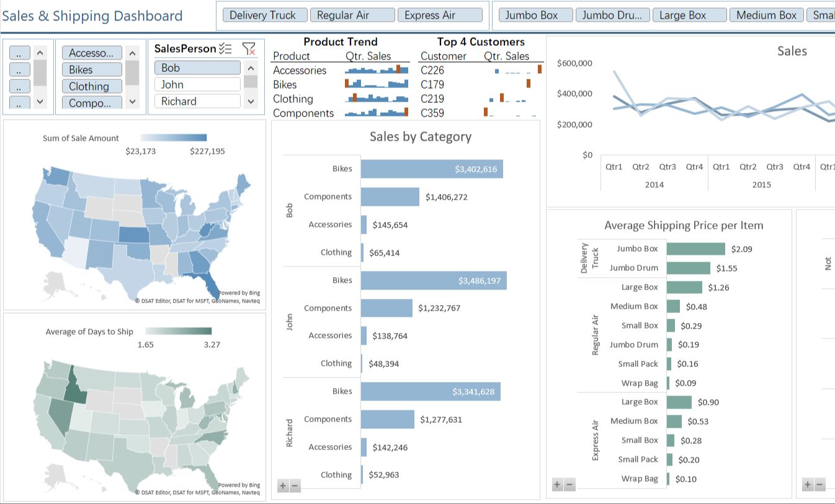Click the $227,195 maximum value in sales map legend

click(207, 151)
